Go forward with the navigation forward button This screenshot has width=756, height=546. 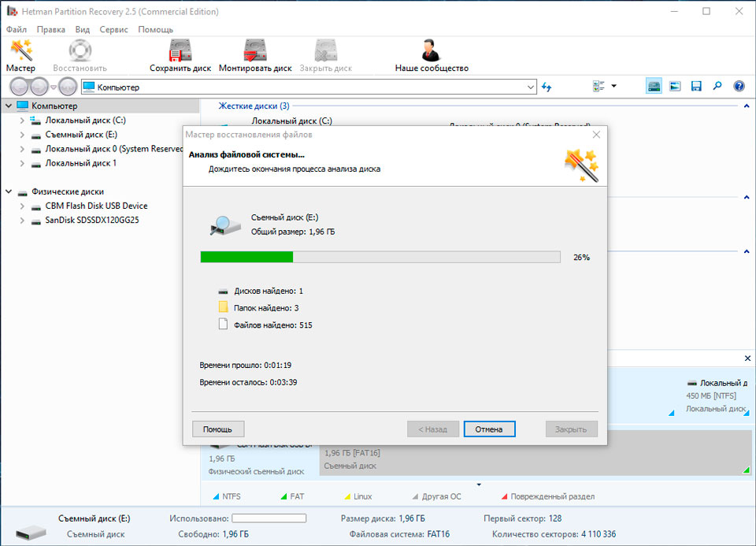click(x=39, y=87)
